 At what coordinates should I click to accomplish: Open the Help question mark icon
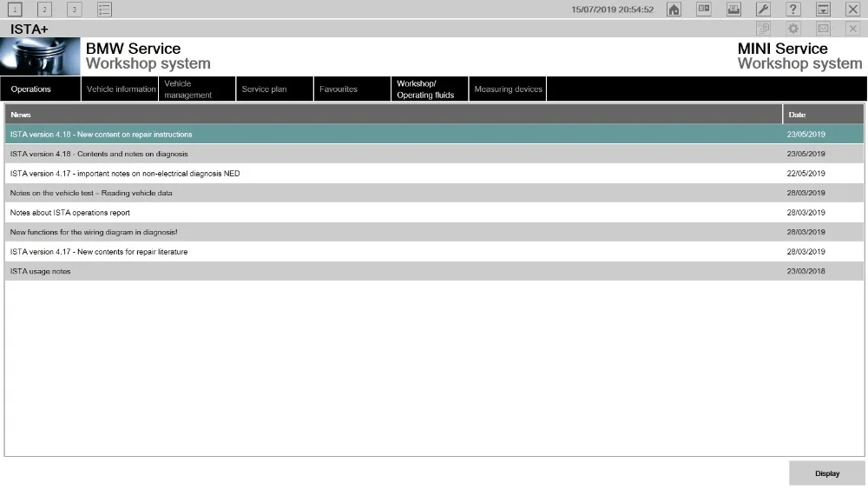(793, 10)
